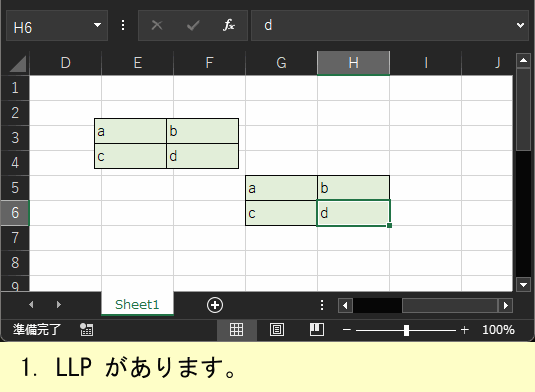
Task: Click cell E4 containing c
Action: (130, 156)
